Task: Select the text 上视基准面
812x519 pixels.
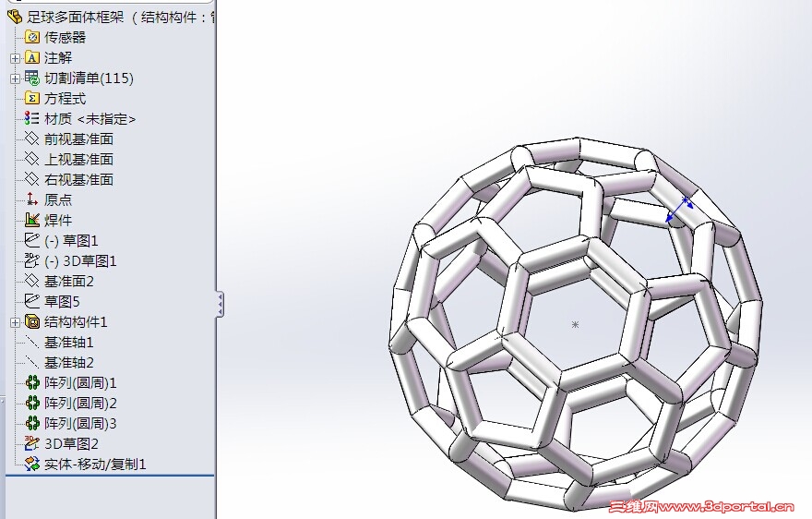Action: tap(78, 159)
